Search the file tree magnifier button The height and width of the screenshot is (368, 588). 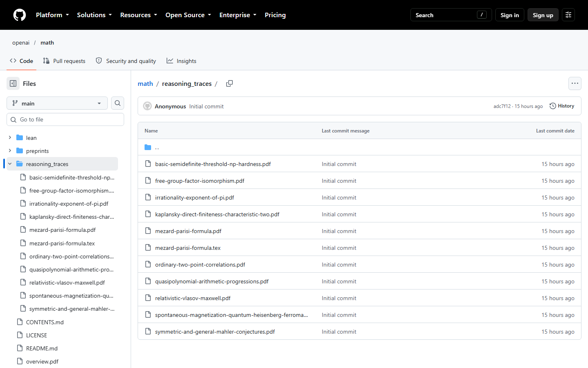[118, 103]
